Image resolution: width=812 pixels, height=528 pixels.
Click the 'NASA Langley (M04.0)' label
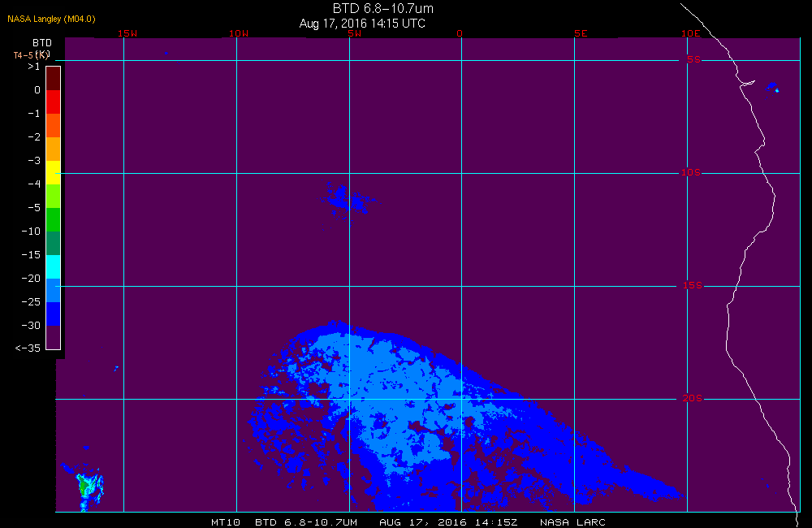pyautogui.click(x=51, y=19)
